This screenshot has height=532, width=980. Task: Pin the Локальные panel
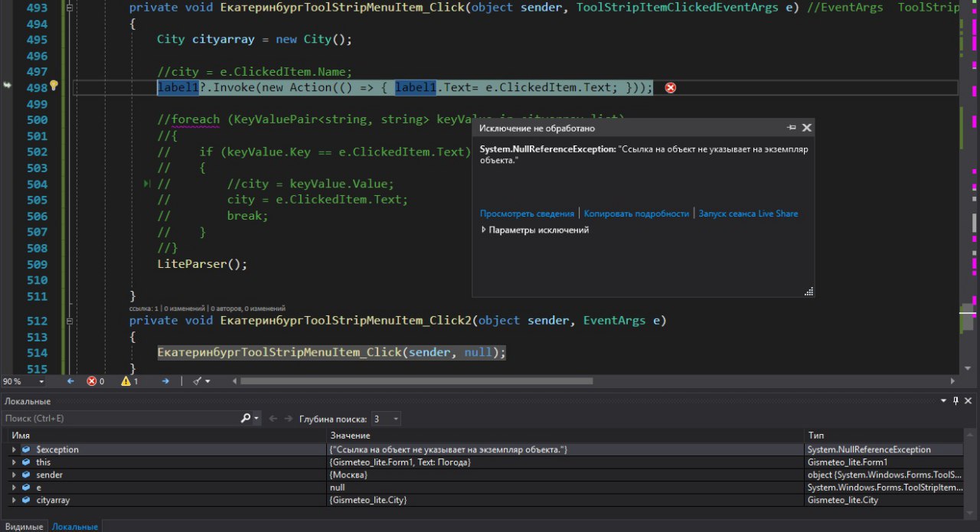pos(955,401)
